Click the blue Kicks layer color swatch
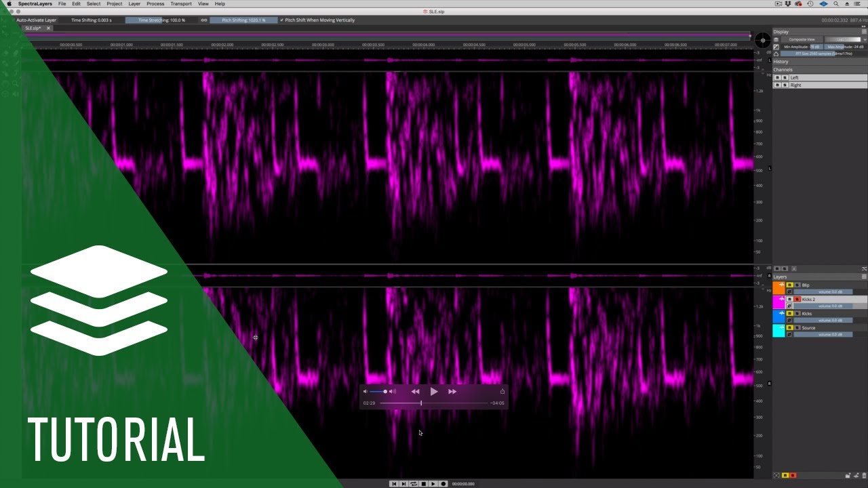Viewport: 868px width, 488px height. click(778, 317)
